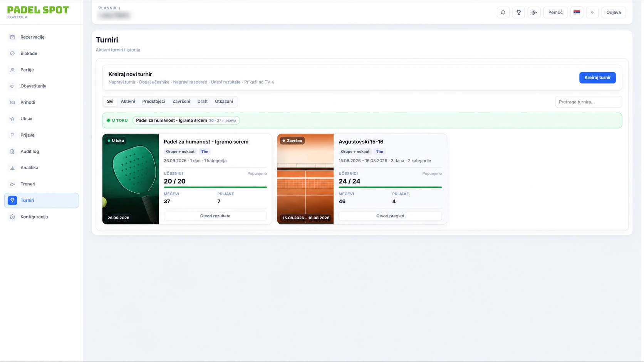Click the Kreiraj turnir button

pyautogui.click(x=597, y=78)
